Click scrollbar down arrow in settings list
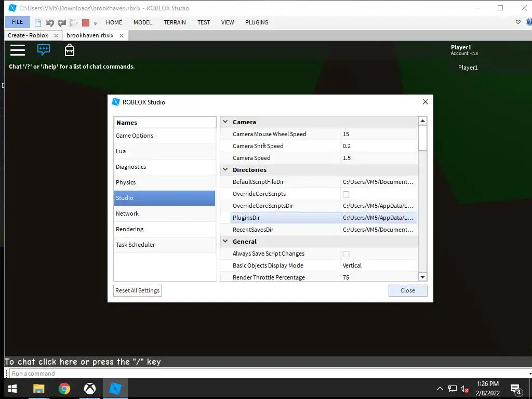 (x=422, y=277)
